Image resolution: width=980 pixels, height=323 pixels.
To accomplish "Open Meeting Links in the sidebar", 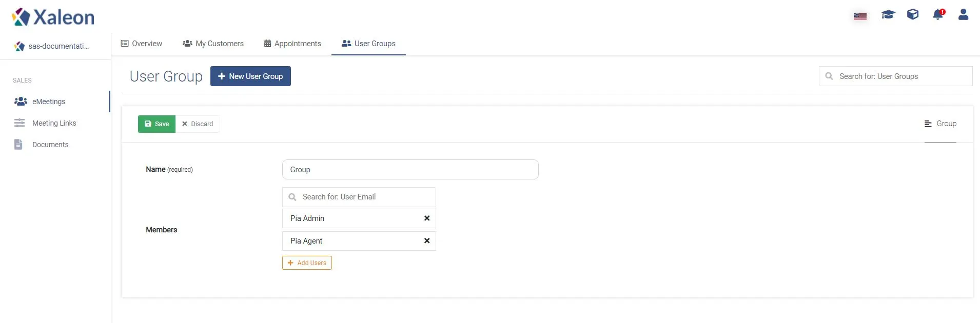I will pos(54,123).
